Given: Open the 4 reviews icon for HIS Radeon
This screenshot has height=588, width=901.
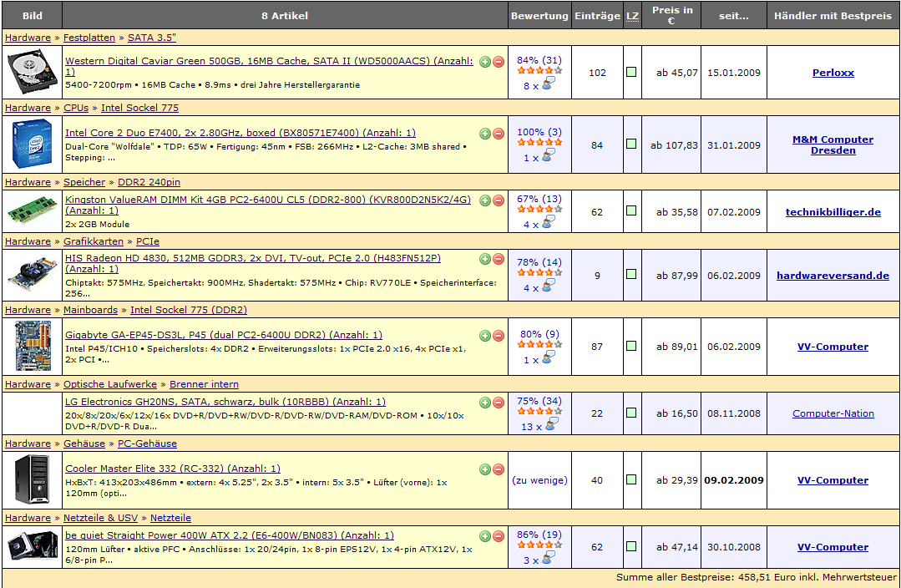Looking at the screenshot, I should tap(549, 286).
